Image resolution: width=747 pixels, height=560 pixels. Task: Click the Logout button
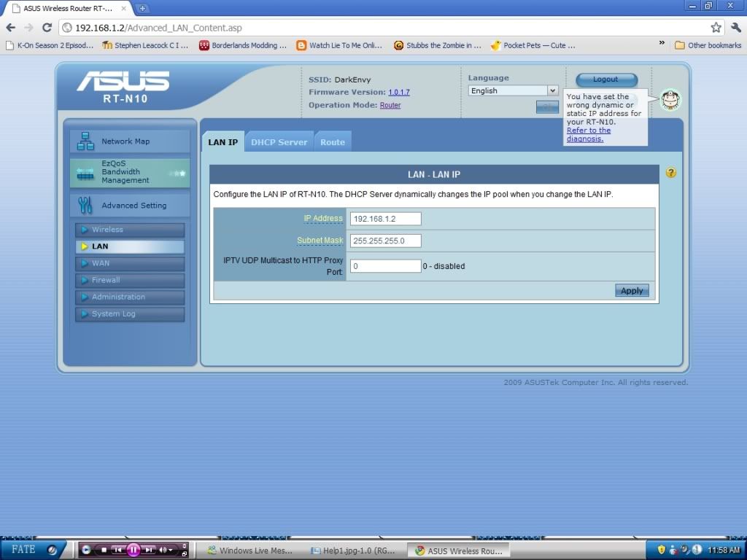[x=605, y=79]
